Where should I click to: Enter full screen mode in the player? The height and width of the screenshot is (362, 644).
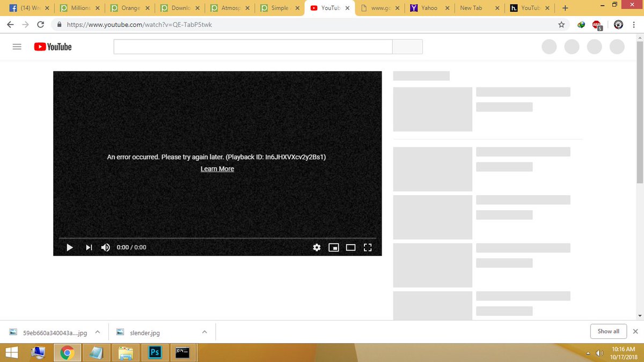click(x=368, y=247)
